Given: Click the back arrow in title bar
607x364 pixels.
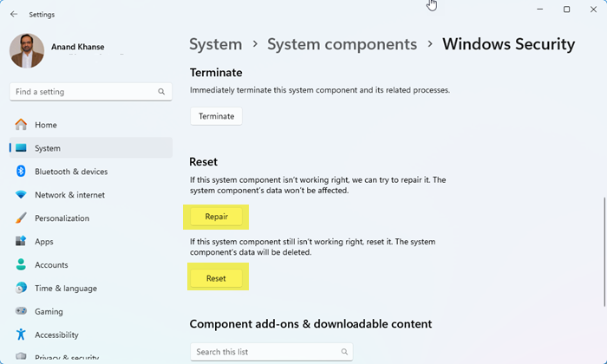Looking at the screenshot, I should pyautogui.click(x=13, y=15).
